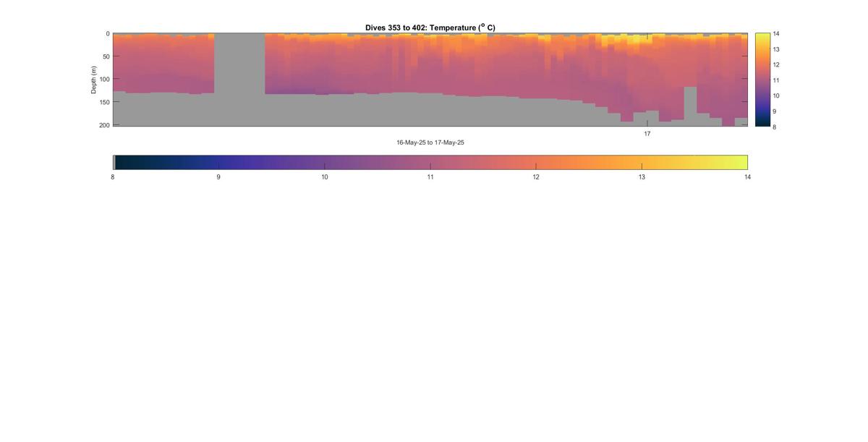This screenshot has width=868, height=442.
Task: Click the 14 label on vertical colorbar
Action: point(776,34)
